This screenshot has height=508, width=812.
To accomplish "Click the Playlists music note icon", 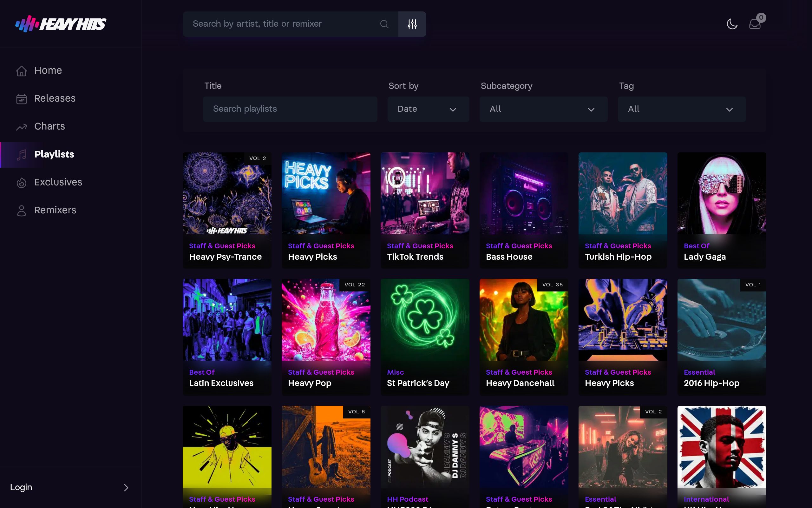I will click(22, 155).
